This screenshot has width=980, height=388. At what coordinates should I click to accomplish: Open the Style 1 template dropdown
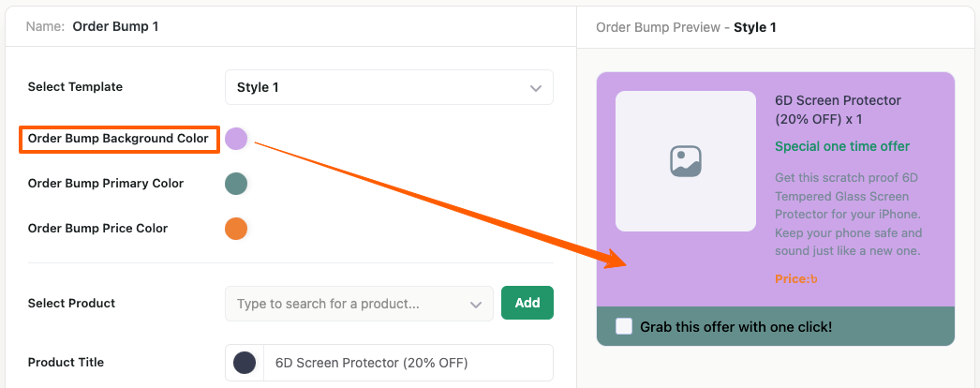(x=389, y=87)
